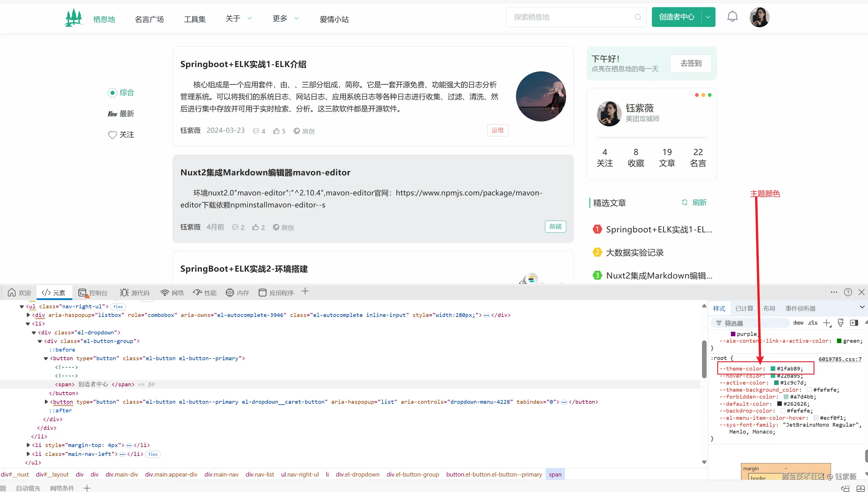Open DevTools customize menu via ⋮ icon
868x492 pixels.
tap(834, 292)
